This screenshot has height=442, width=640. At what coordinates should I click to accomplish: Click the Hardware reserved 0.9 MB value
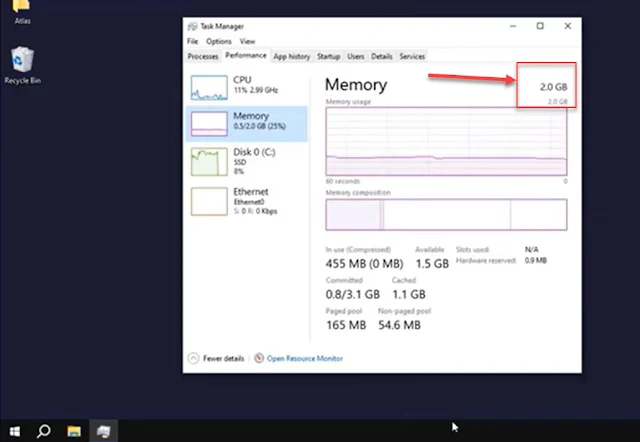coord(536,260)
